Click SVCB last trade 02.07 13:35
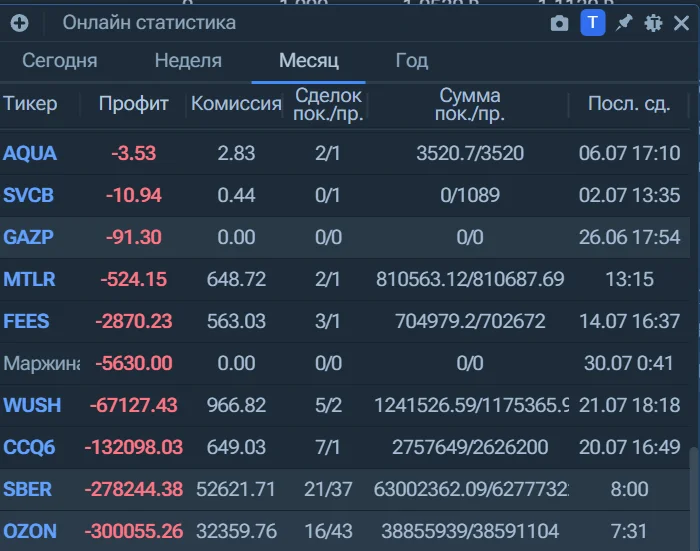This screenshot has width=700, height=551. coord(629,195)
